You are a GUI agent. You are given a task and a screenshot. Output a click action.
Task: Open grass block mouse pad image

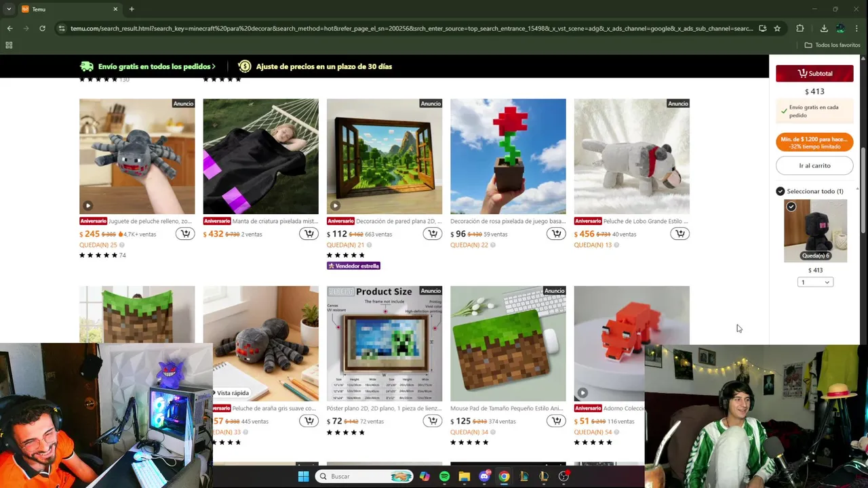[x=508, y=344]
